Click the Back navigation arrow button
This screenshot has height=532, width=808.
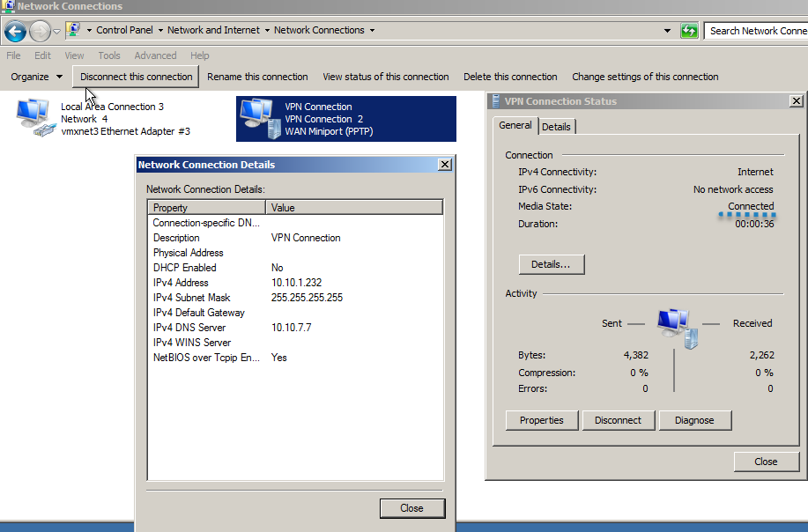click(x=15, y=32)
